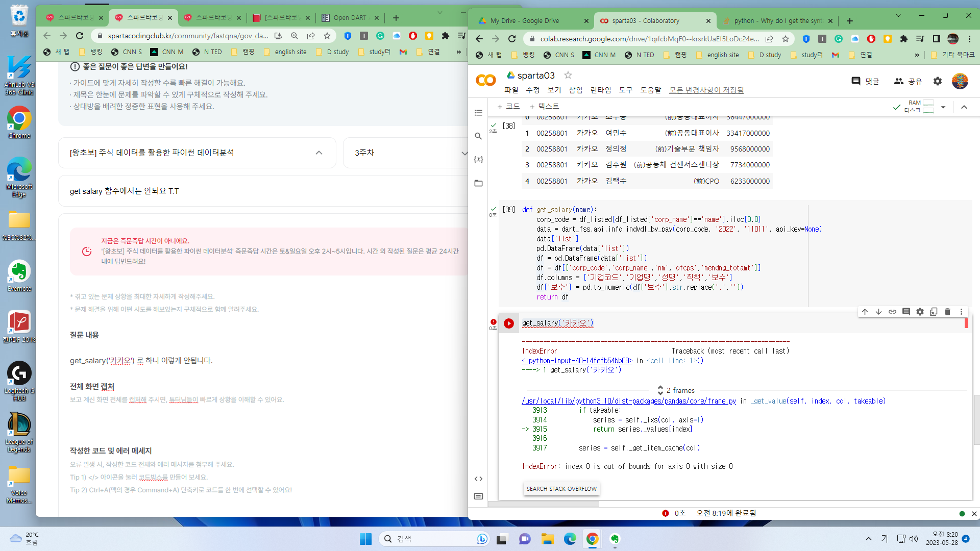
Task: Open the selected cell's editor settings gear
Action: (920, 312)
